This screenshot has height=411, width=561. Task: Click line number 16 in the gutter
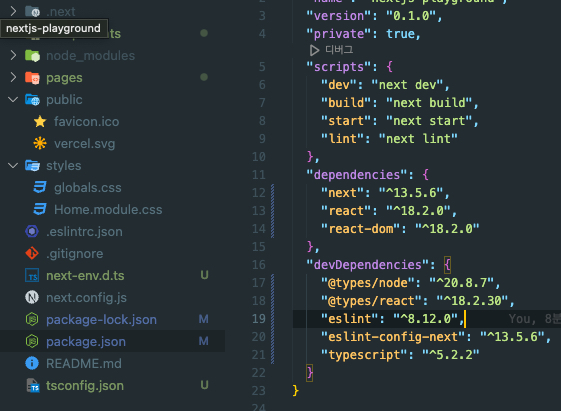point(259,264)
